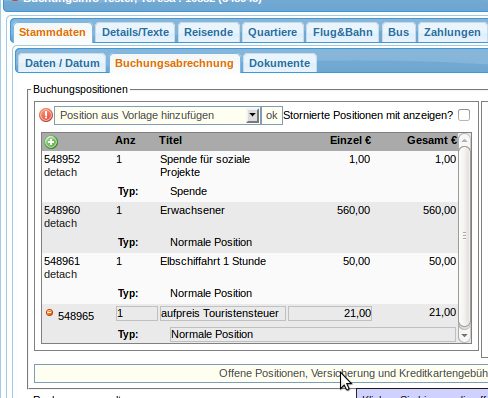488x398 pixels.
Task: Select the Zahlungen tab
Action: coord(452,32)
